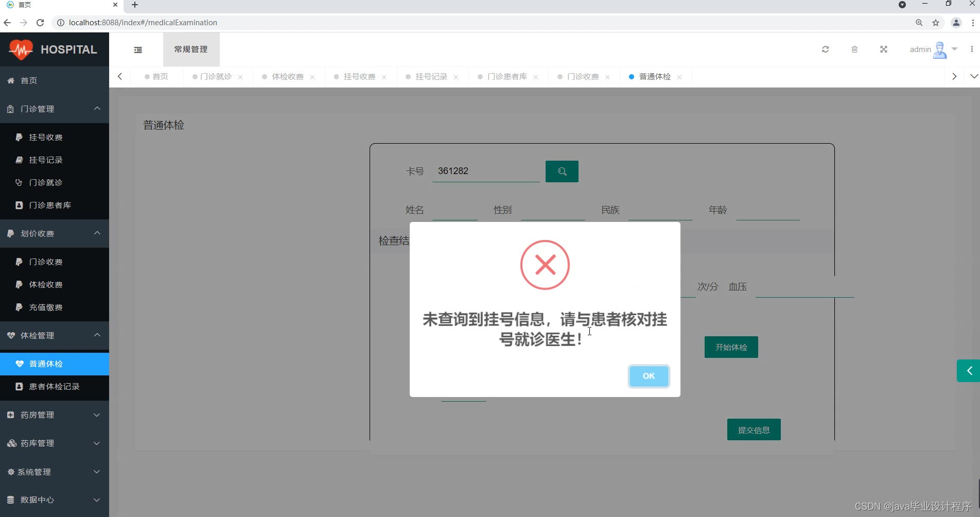Image resolution: width=980 pixels, height=517 pixels.
Task: Switch to the 挂号收费 tab
Action: click(360, 77)
